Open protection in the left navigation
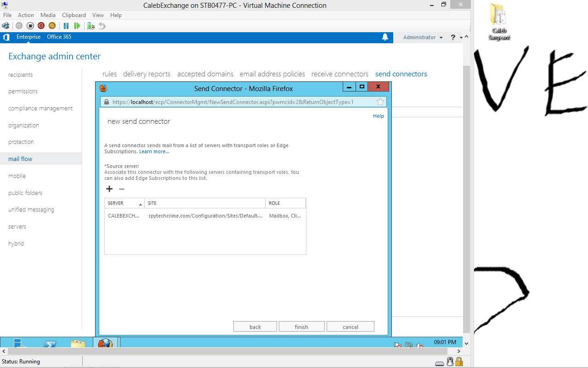 click(21, 142)
